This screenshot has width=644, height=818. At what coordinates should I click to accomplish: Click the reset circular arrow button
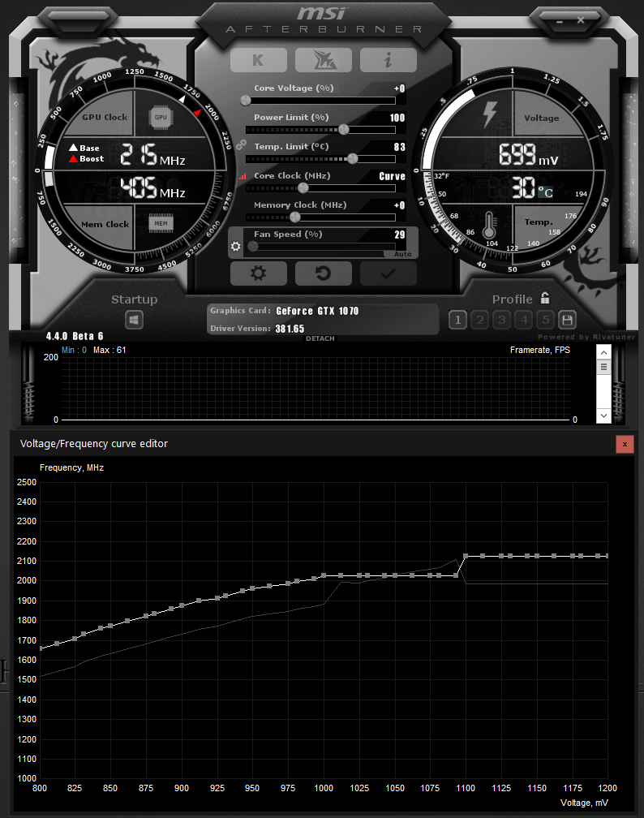324,273
